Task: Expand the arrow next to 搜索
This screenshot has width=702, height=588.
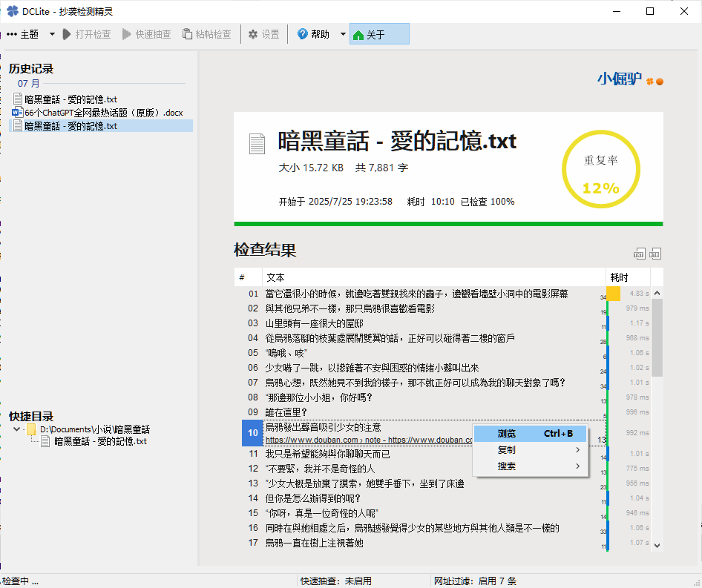Action: [x=577, y=466]
